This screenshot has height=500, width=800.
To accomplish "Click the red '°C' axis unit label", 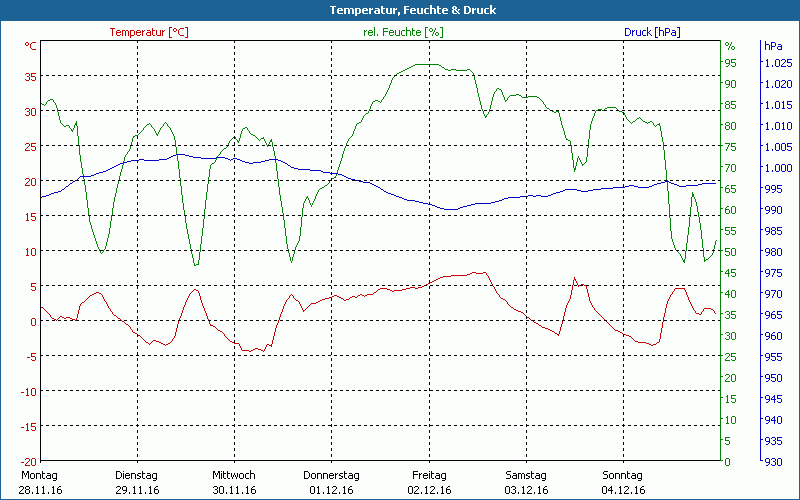I will coord(31,46).
